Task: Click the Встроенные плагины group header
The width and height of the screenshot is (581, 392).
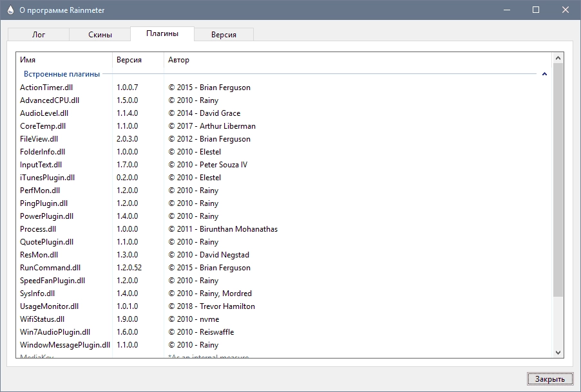Action: (x=62, y=74)
